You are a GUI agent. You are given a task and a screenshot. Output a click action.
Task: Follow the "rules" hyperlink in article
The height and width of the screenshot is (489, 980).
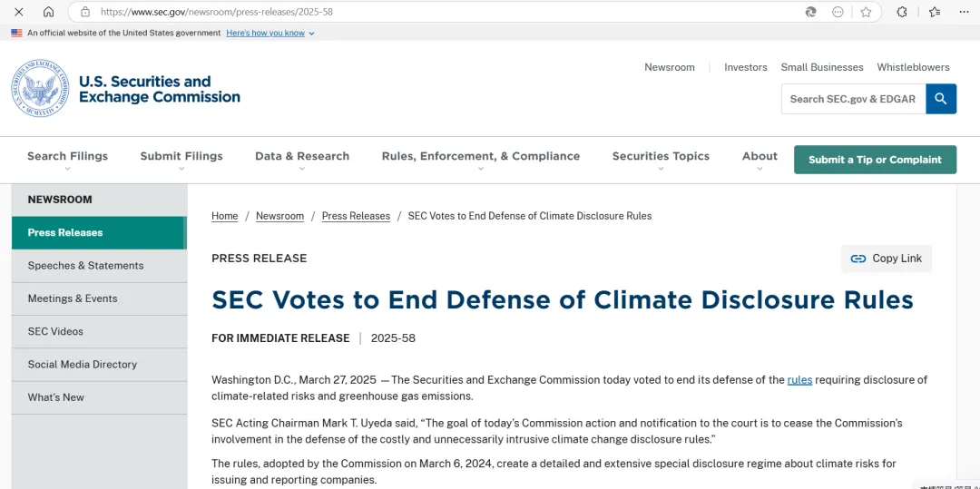tap(799, 380)
